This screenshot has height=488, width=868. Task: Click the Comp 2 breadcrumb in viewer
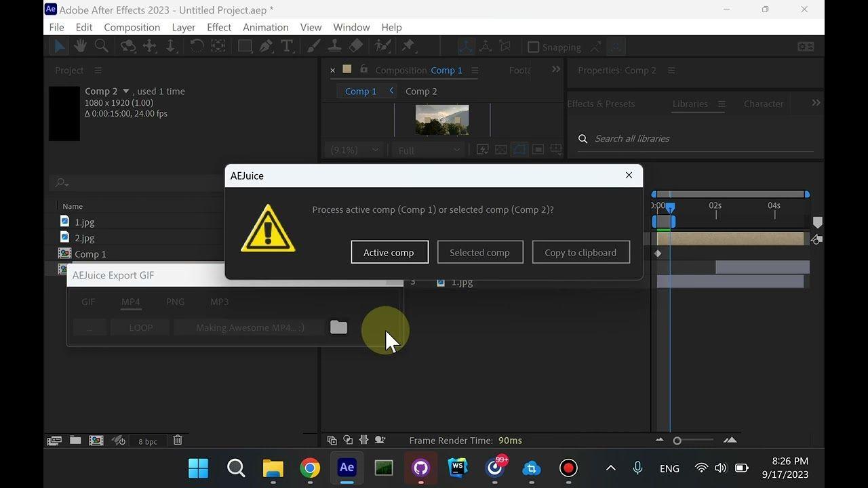tap(421, 91)
